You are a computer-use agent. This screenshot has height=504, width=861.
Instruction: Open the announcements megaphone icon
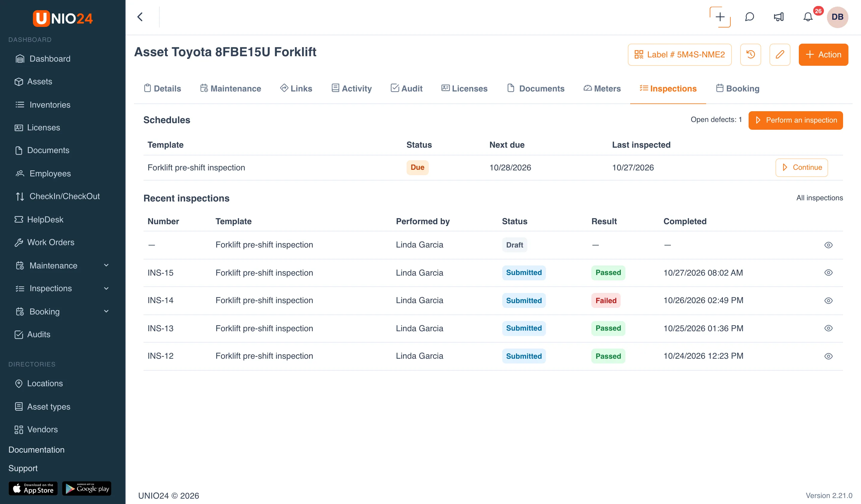[x=779, y=17]
